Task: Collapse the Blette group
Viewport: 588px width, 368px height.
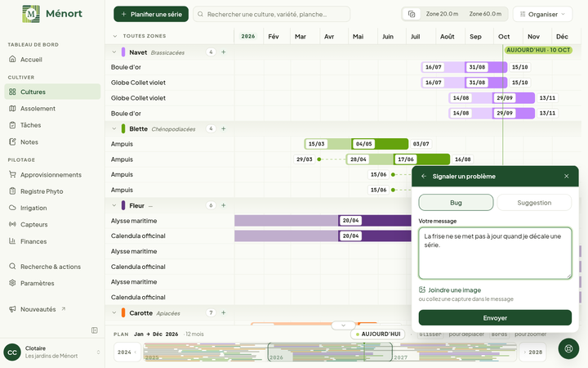Action: tap(114, 129)
